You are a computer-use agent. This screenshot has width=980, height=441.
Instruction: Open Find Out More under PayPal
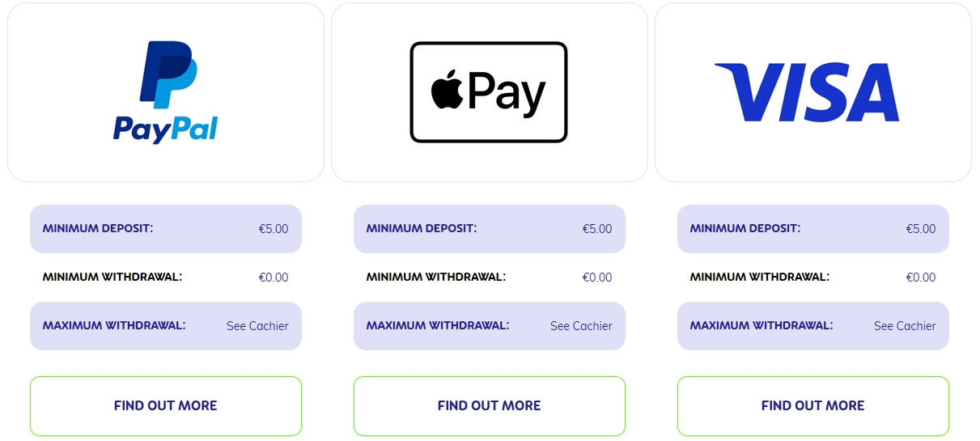[166, 405]
